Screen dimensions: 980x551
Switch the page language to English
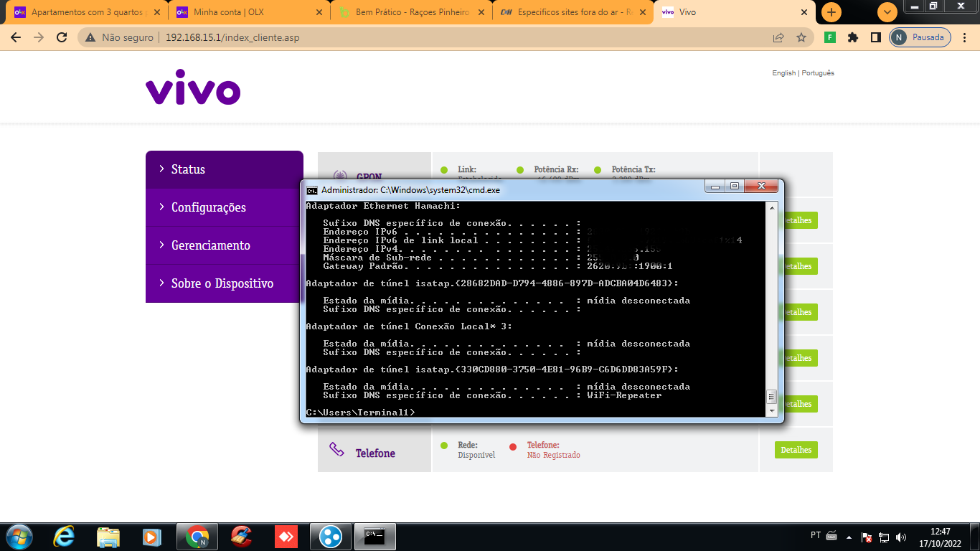click(783, 73)
